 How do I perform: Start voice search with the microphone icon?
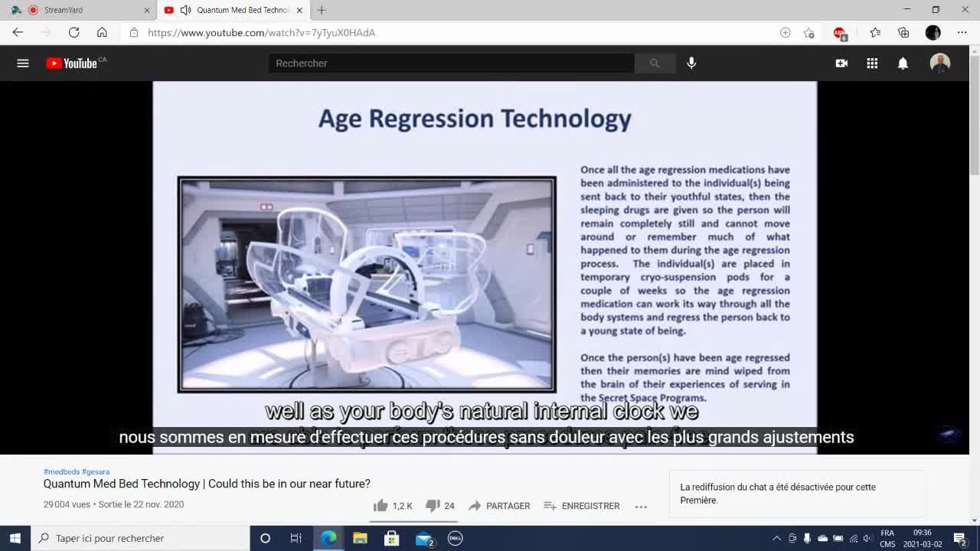[691, 64]
